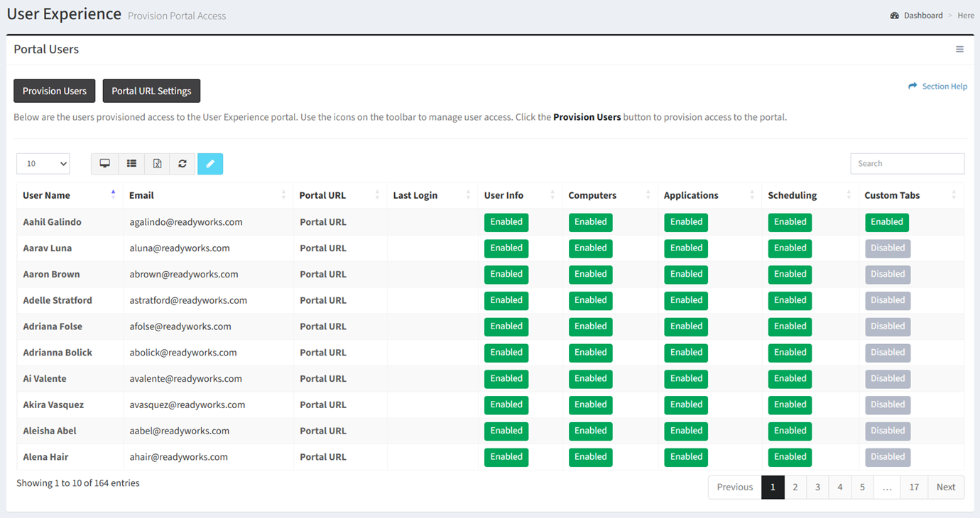Toggle Computers badge for Aleisha Abel
Screen dimensions: 980x518
point(591,431)
